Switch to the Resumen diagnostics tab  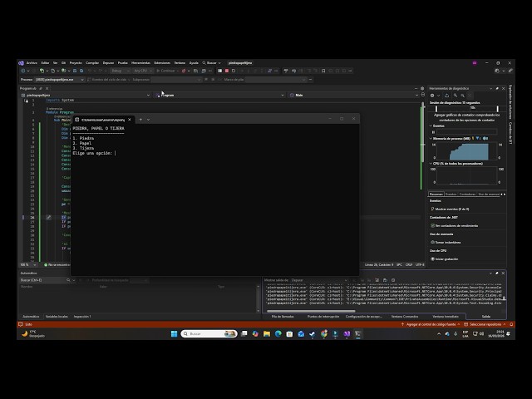pos(436,194)
